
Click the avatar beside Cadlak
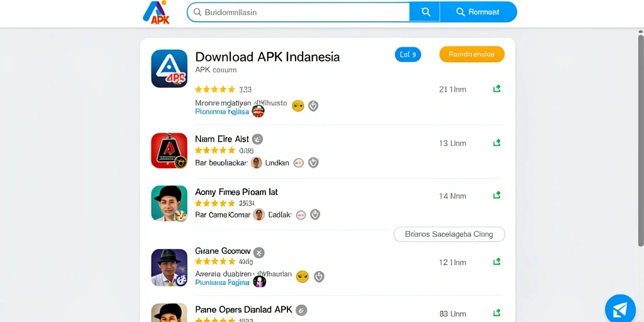click(258, 214)
